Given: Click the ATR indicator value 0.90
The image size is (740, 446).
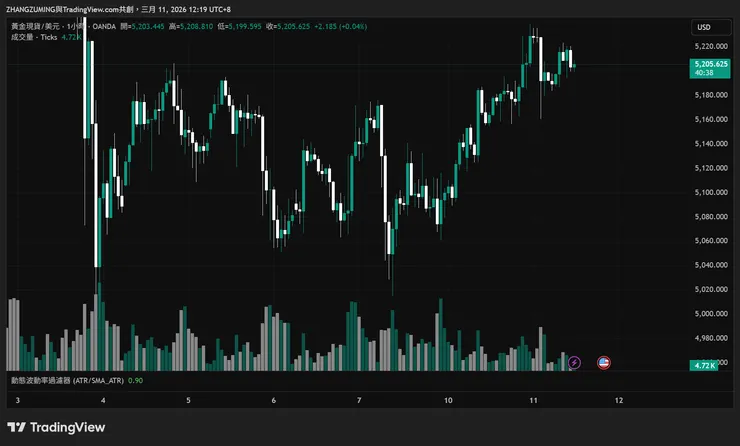Looking at the screenshot, I should click(135, 380).
